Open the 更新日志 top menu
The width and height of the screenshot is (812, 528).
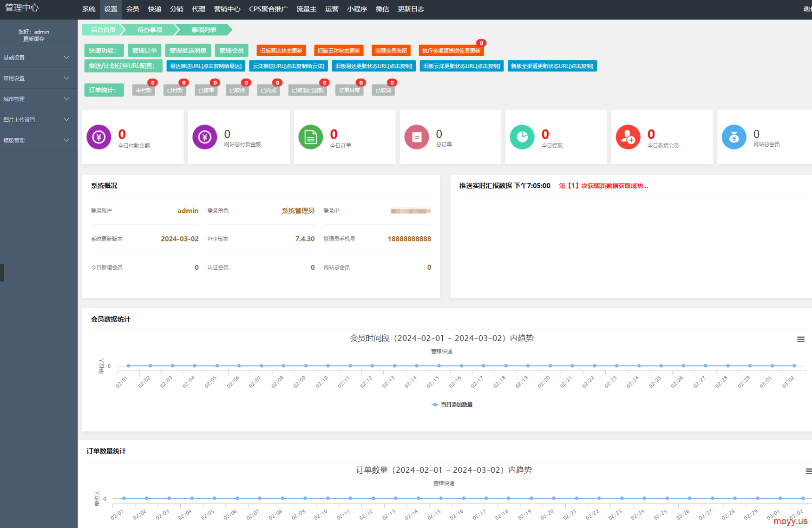[411, 9]
